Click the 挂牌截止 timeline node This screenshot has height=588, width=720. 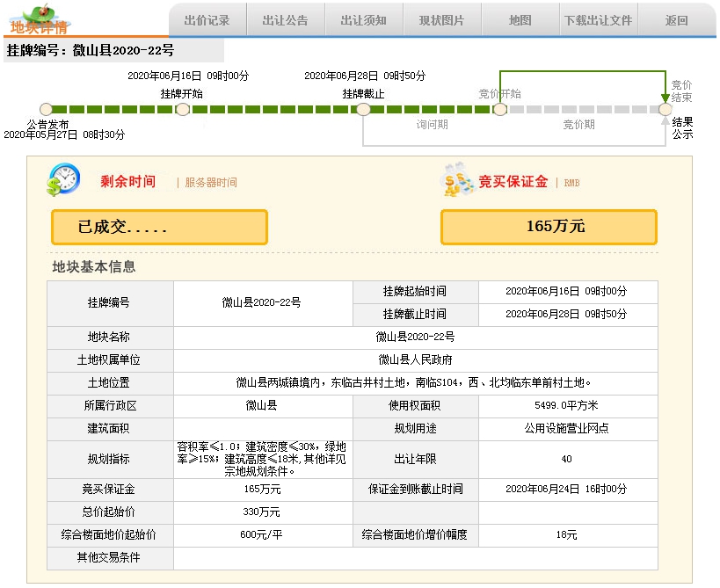click(363, 109)
